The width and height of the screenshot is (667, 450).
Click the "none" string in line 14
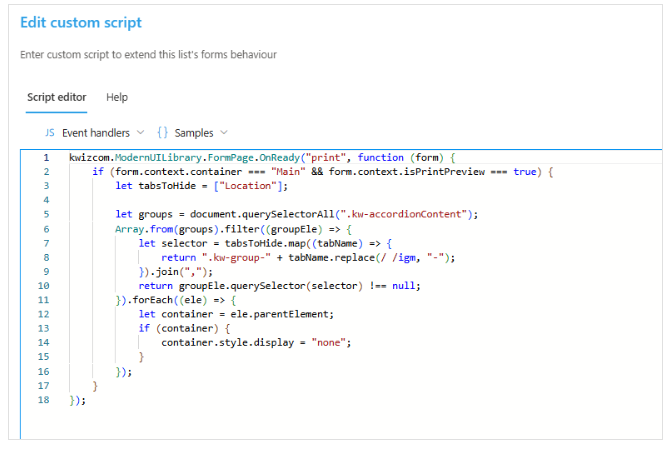click(x=328, y=343)
